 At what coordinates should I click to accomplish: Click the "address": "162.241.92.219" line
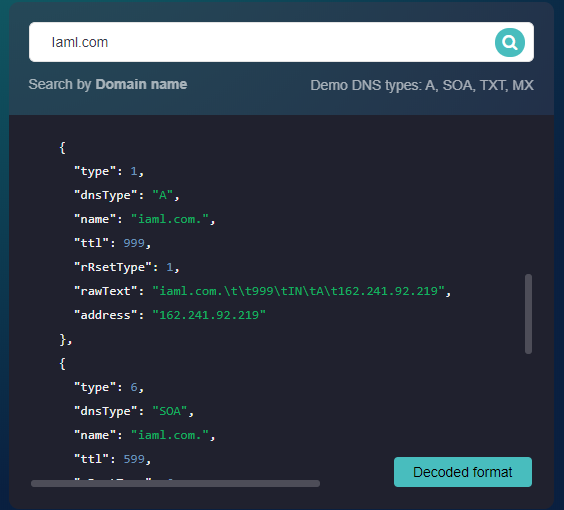(170, 315)
